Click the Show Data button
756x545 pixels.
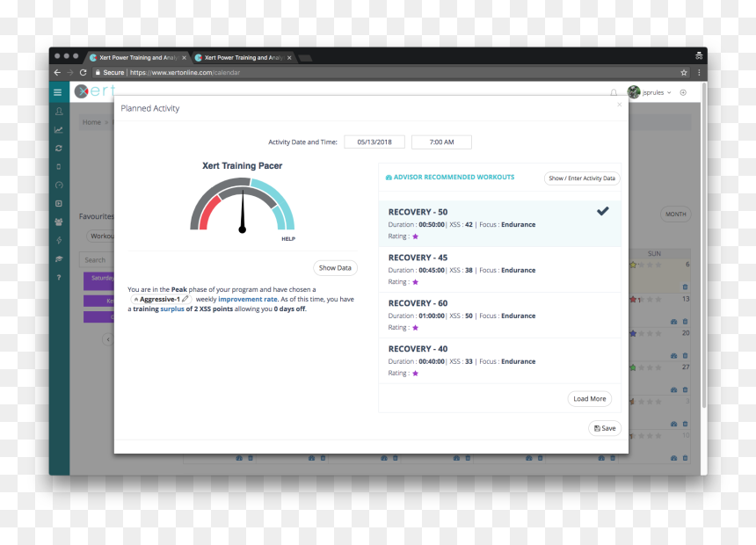[335, 268]
